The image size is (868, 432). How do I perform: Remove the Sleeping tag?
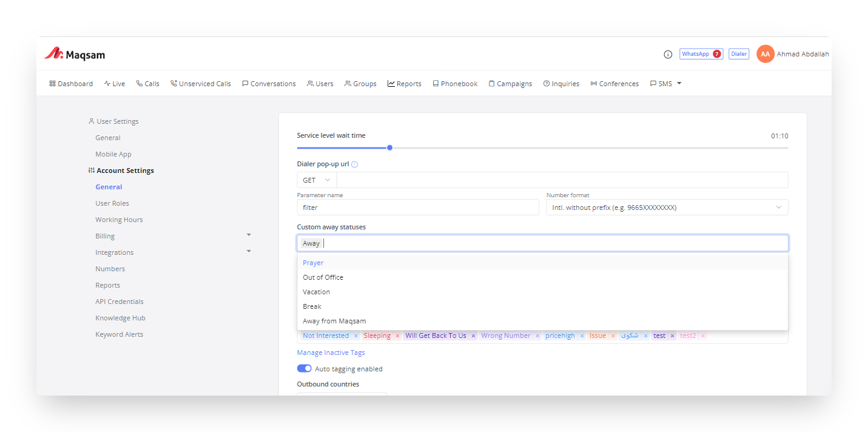point(397,336)
